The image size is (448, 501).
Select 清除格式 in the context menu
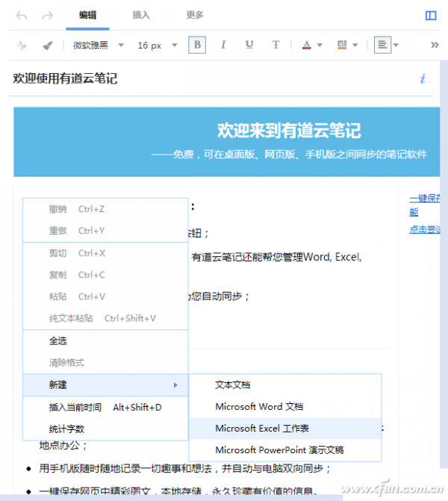pyautogui.click(x=105, y=363)
